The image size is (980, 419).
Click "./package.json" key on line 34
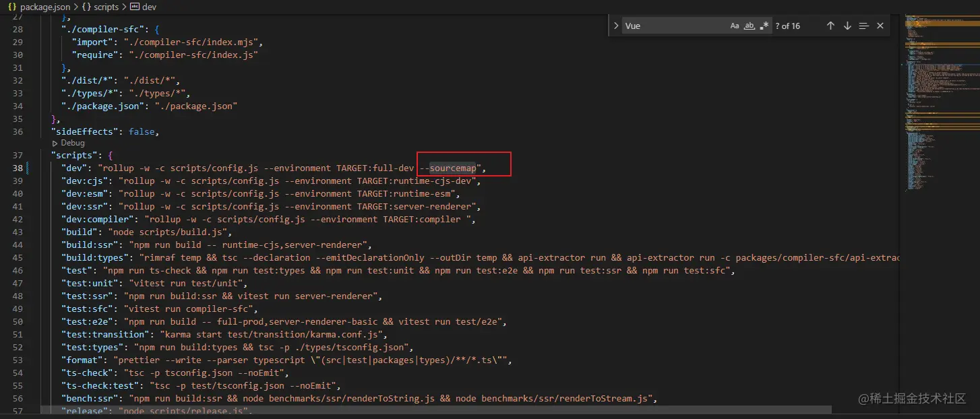(x=102, y=106)
